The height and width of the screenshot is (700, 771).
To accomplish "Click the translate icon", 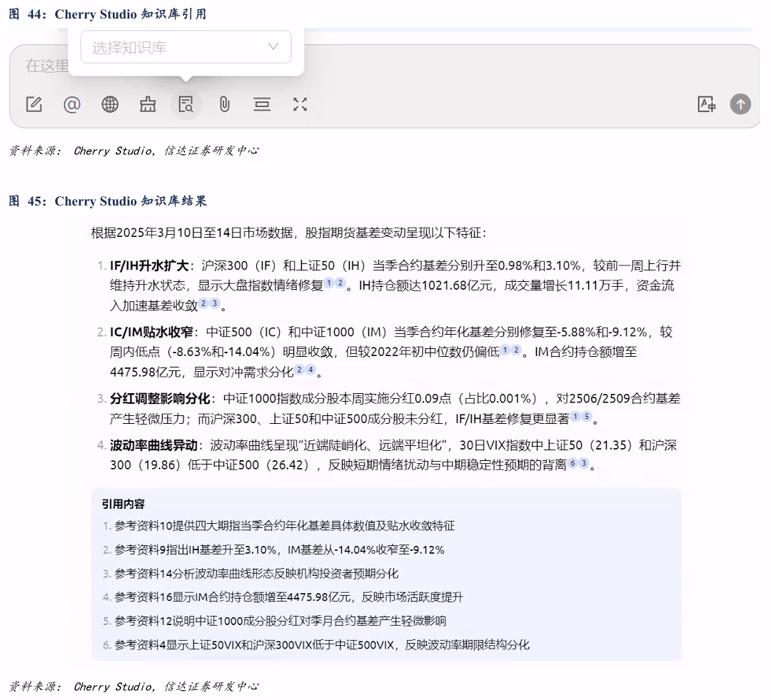I will click(706, 105).
